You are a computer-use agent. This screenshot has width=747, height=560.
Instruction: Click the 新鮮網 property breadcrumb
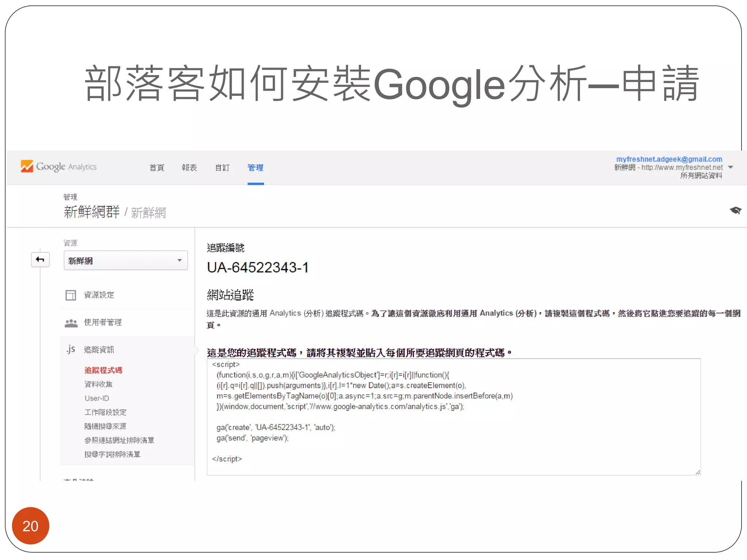[x=148, y=213]
